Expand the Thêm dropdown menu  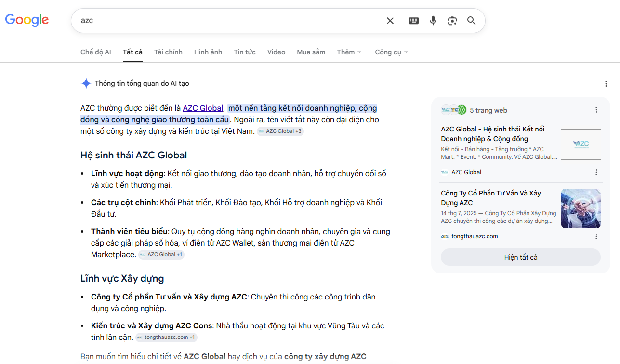349,52
